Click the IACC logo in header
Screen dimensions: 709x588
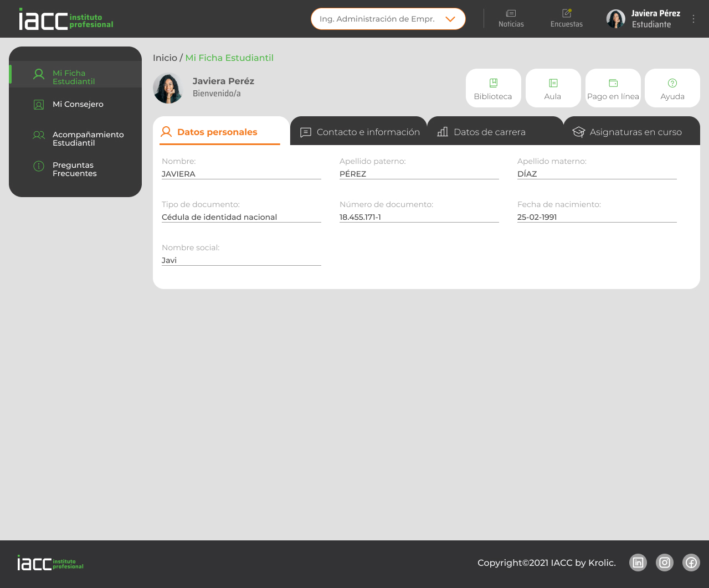66,19
